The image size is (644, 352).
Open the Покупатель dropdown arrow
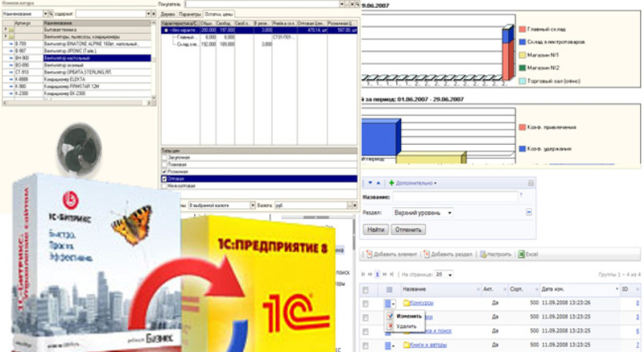[341, 4]
